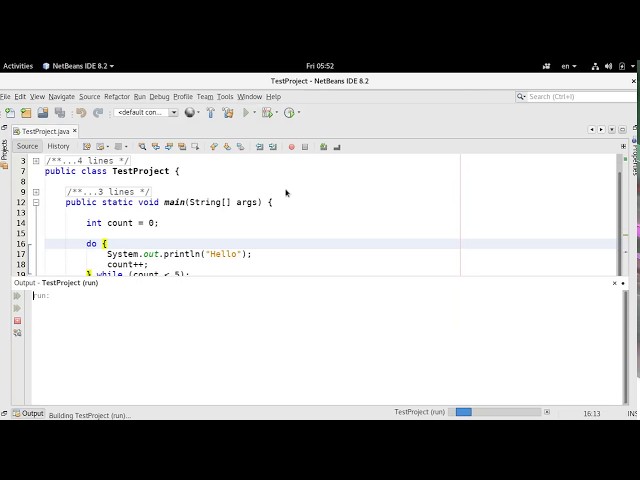Cancel the TestProject (run) process
This screenshot has width=640, height=480.
coord(547,412)
